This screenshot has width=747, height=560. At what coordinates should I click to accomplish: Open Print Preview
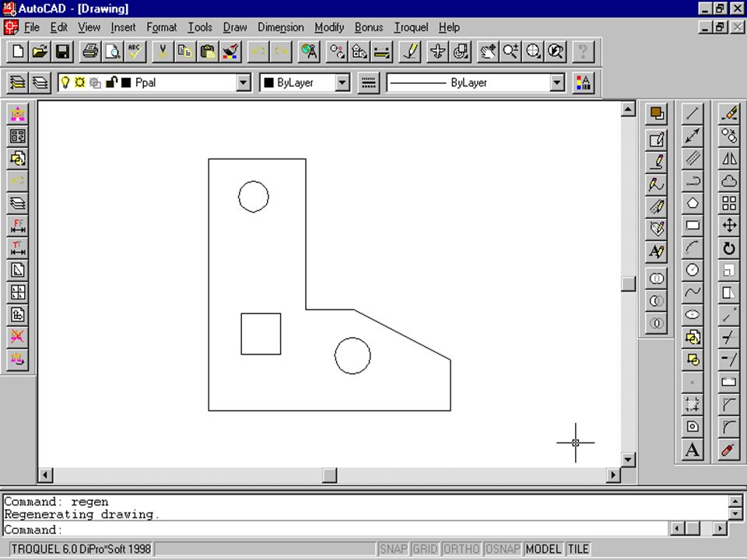coord(113,51)
